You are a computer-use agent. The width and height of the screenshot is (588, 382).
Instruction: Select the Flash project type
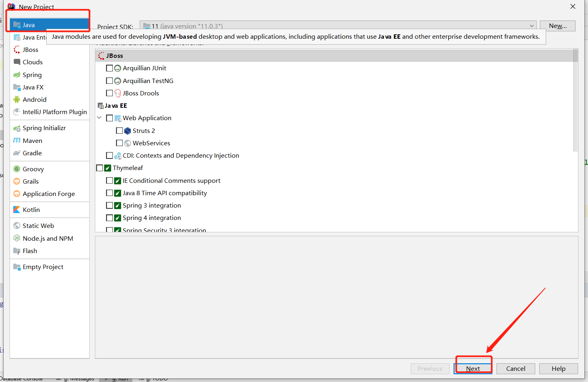point(49,251)
